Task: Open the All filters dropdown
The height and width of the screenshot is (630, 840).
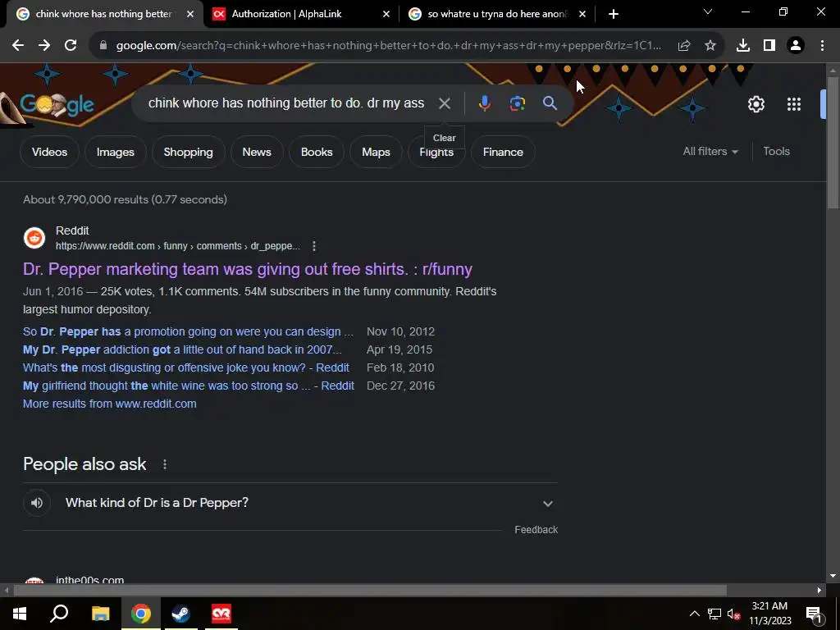Action: pos(710,152)
